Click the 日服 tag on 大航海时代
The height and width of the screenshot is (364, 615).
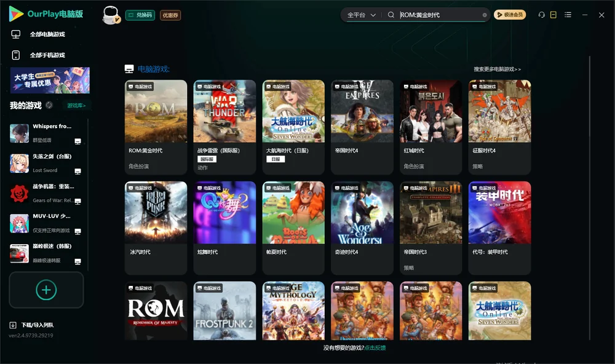pos(276,159)
